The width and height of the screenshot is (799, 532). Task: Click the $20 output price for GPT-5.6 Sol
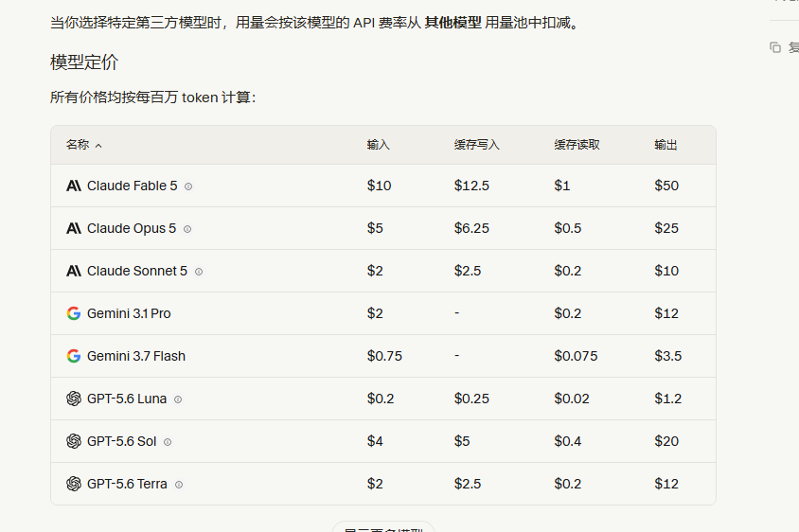tap(666, 441)
